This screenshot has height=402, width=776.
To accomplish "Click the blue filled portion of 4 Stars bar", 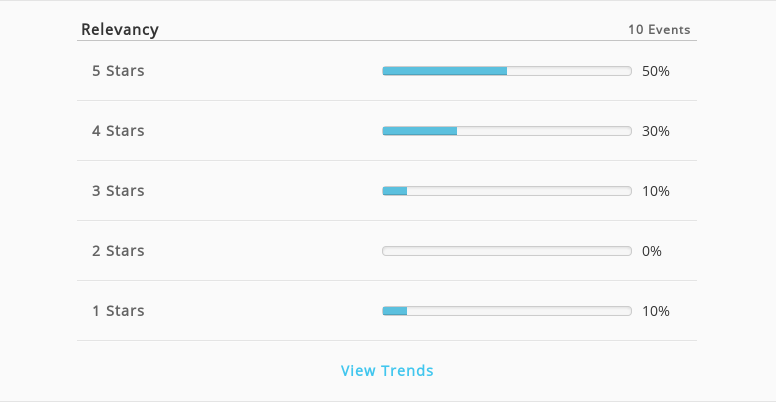I will pos(420,131).
